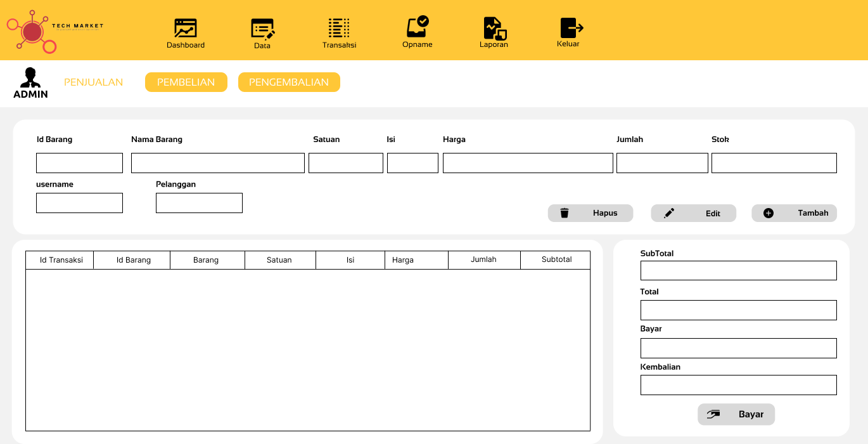Click the Subtotal column header in table
The height and width of the screenshot is (444, 868).
coord(556,260)
